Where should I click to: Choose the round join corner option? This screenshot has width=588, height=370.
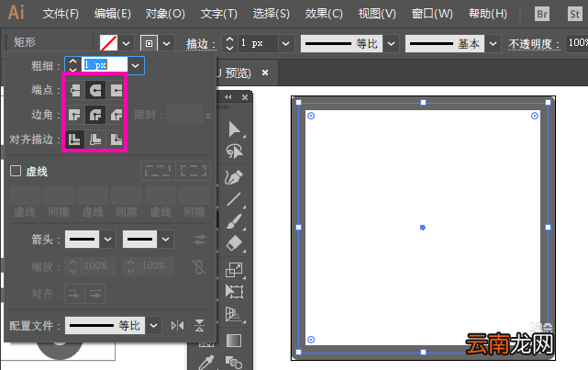(x=95, y=115)
